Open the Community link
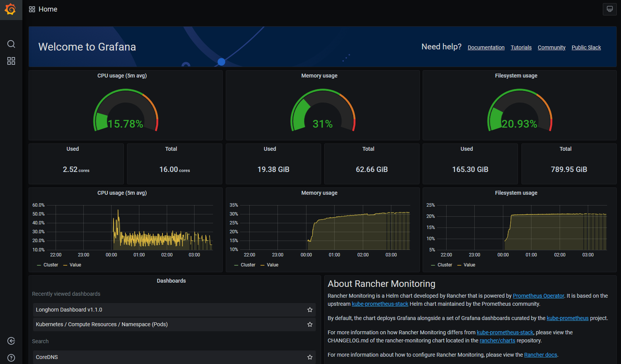 click(551, 48)
